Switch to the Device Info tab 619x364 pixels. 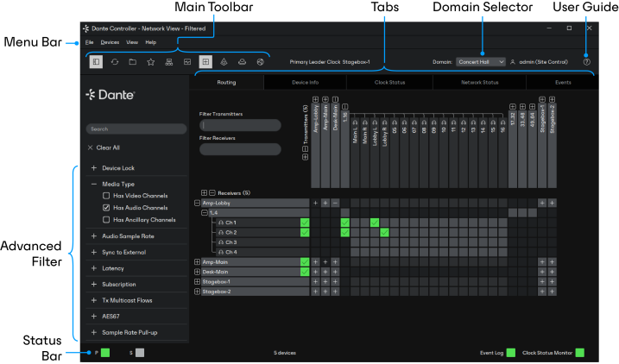305,83
